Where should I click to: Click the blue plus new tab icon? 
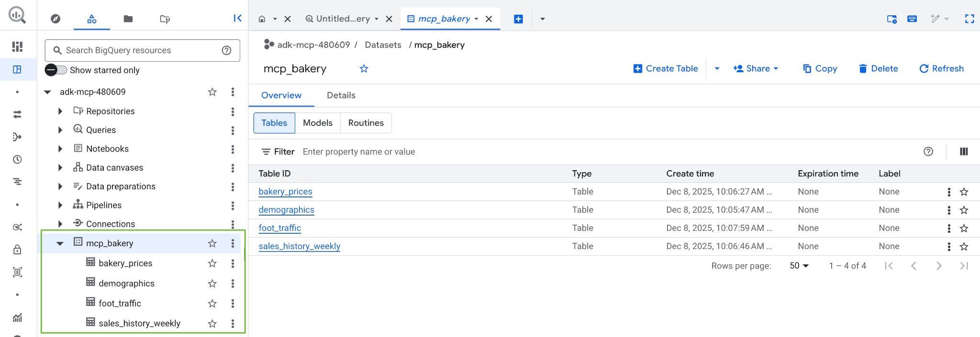coord(518,19)
